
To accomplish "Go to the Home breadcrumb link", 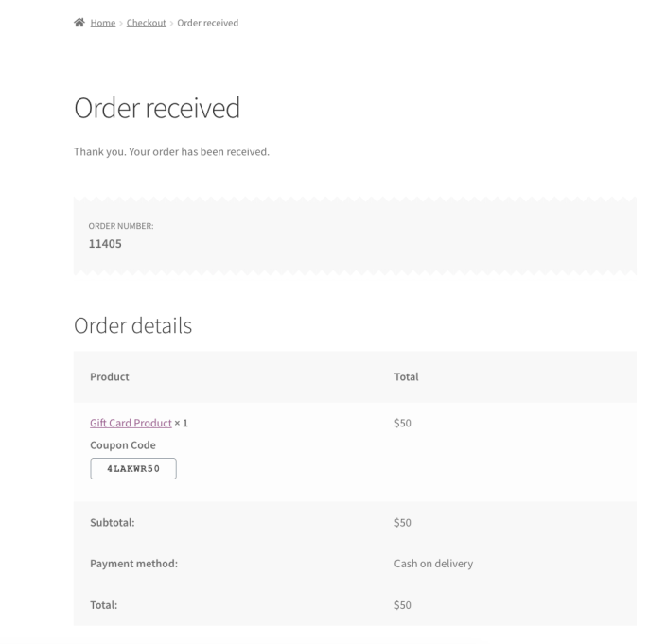I will point(103,23).
